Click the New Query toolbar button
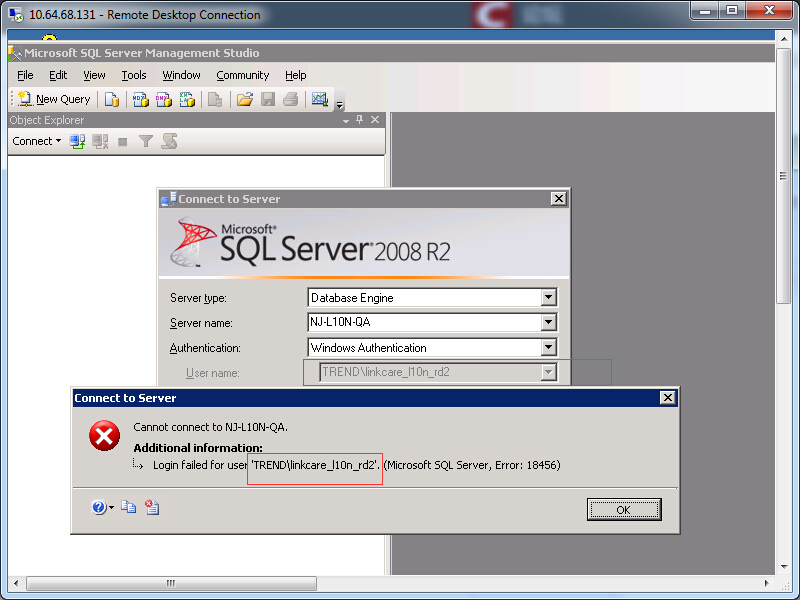The width and height of the screenshot is (800, 600). [54, 99]
